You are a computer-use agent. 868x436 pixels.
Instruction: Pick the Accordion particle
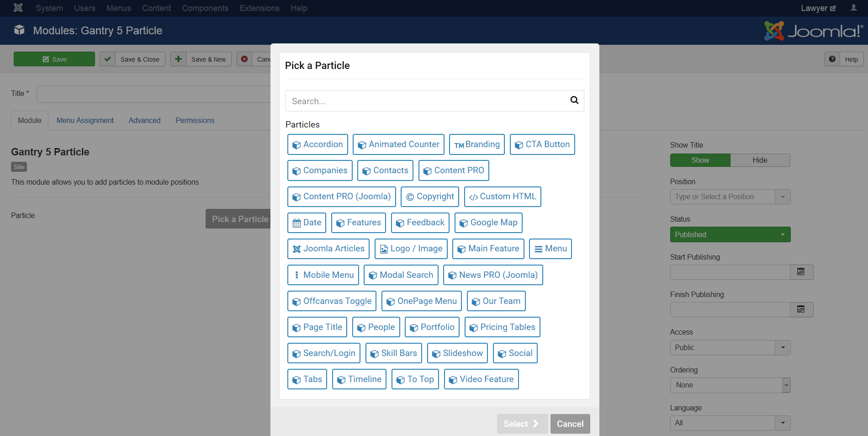pyautogui.click(x=318, y=144)
